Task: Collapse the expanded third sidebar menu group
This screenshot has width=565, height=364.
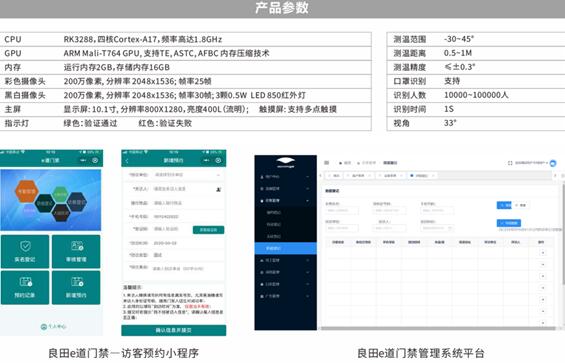Action: 285,200
